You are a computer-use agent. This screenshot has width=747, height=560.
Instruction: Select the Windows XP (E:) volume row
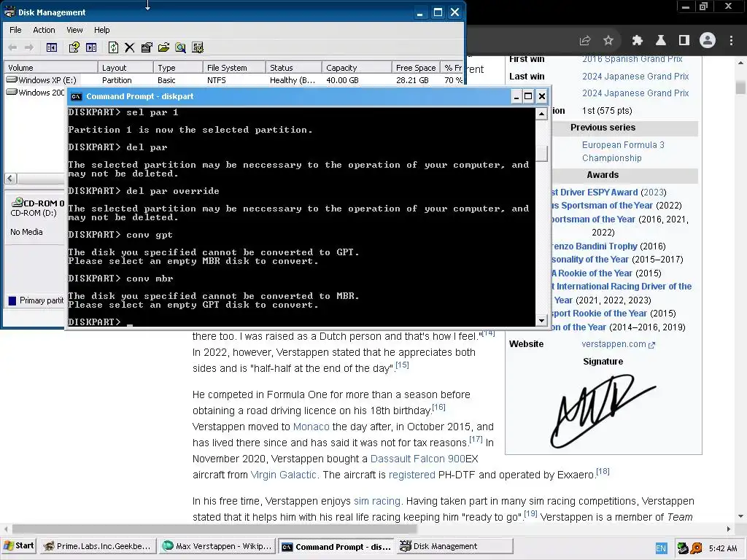pos(233,80)
